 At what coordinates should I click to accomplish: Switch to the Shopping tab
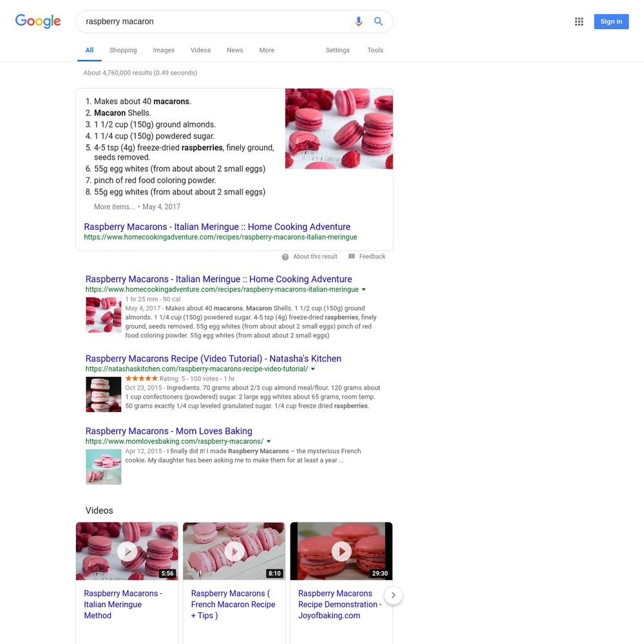[123, 50]
